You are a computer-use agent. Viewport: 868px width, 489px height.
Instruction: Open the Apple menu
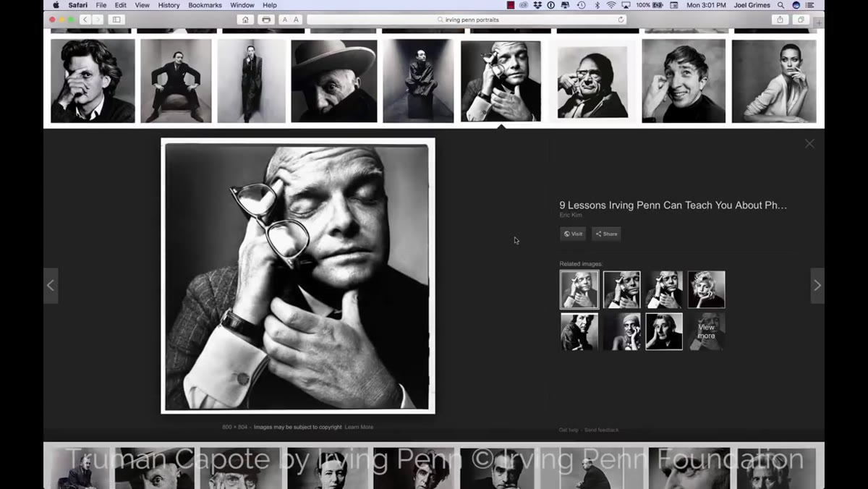[x=56, y=5]
